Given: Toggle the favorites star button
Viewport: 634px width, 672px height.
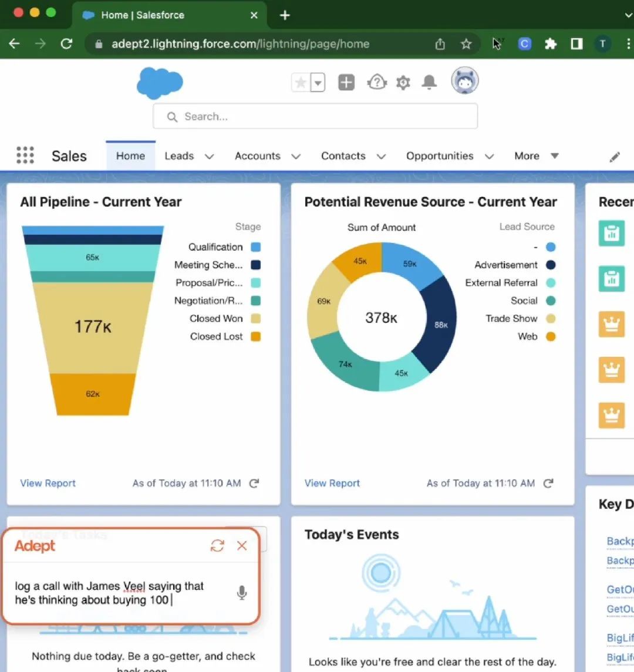Looking at the screenshot, I should [x=301, y=83].
